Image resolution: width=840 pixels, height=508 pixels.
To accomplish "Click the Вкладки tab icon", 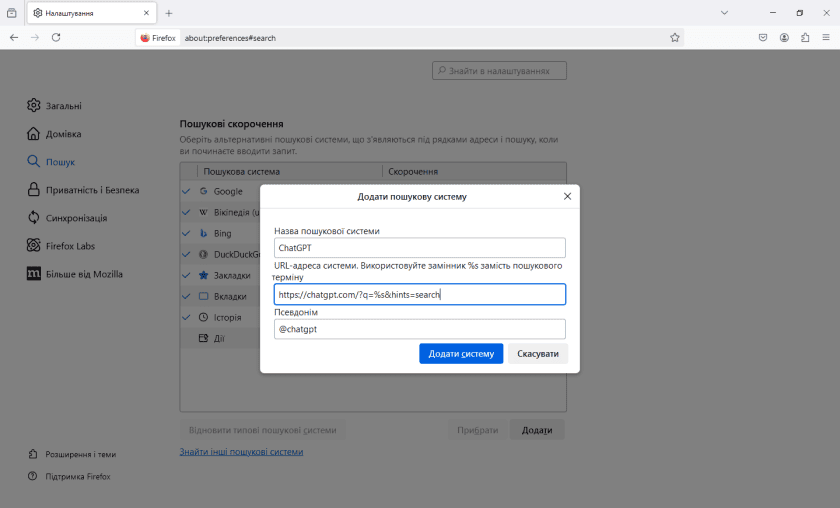I will click(x=204, y=296).
